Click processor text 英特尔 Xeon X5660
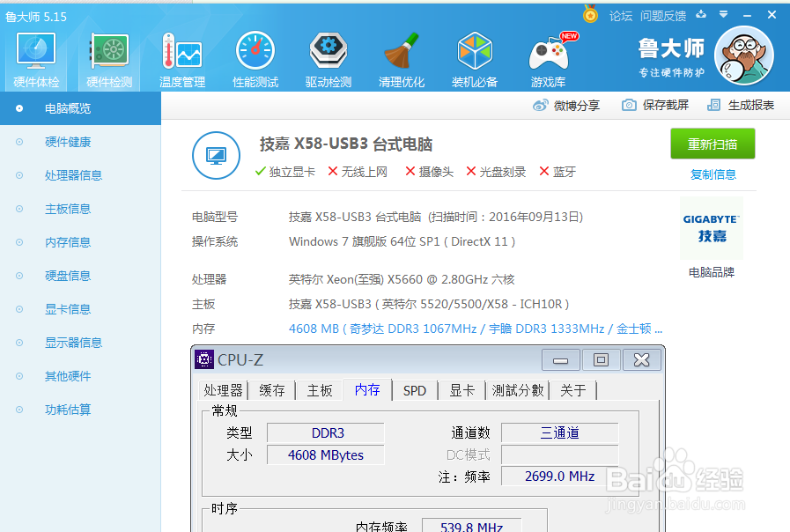The height and width of the screenshot is (532, 790). (402, 279)
